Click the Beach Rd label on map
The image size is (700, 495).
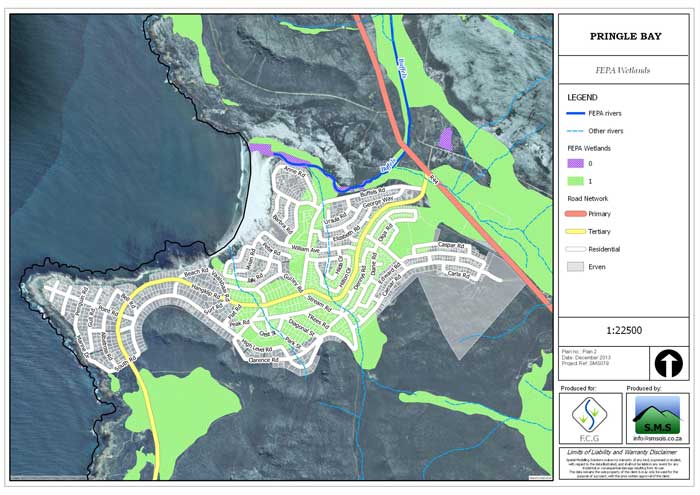[x=196, y=272]
